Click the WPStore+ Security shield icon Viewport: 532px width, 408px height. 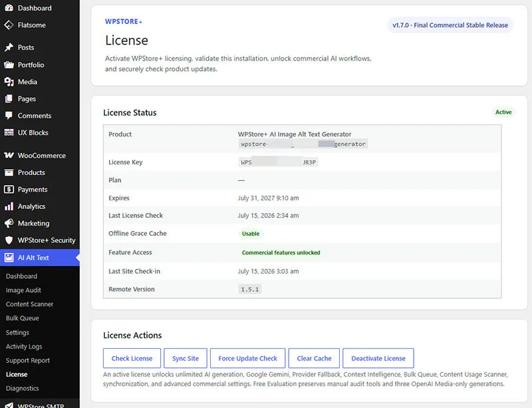[x=9, y=240]
